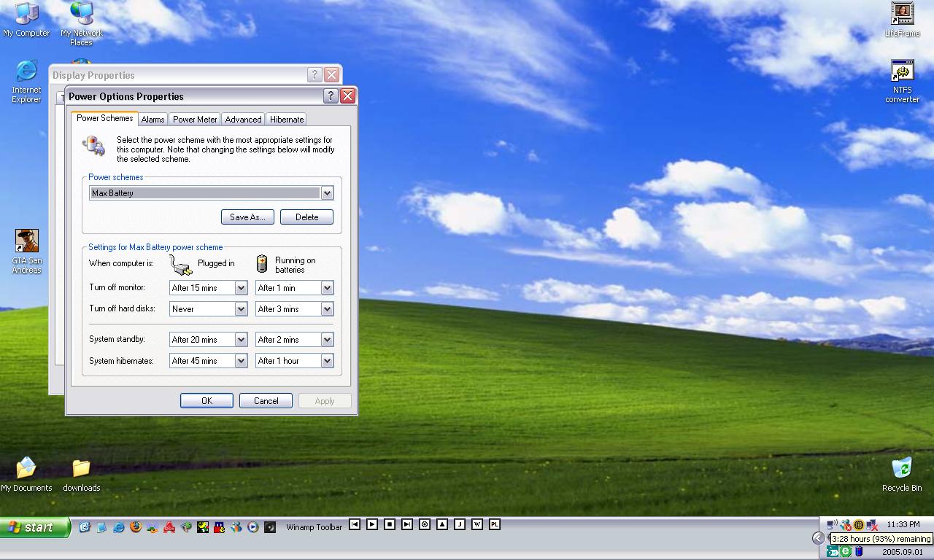Click Power Options help question mark button
The height and width of the screenshot is (560, 934).
(330, 96)
